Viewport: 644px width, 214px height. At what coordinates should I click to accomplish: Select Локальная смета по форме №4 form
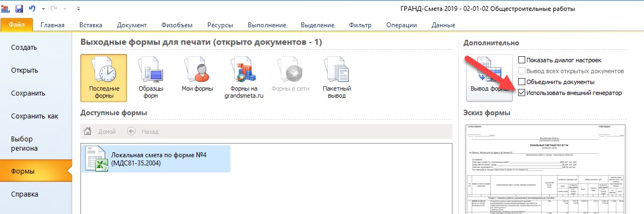pos(155,159)
